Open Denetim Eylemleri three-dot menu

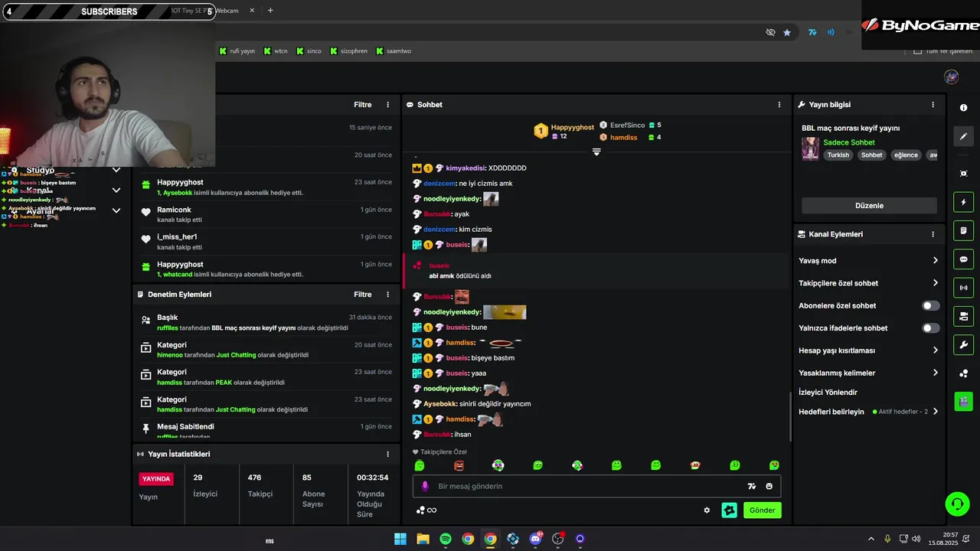point(387,295)
